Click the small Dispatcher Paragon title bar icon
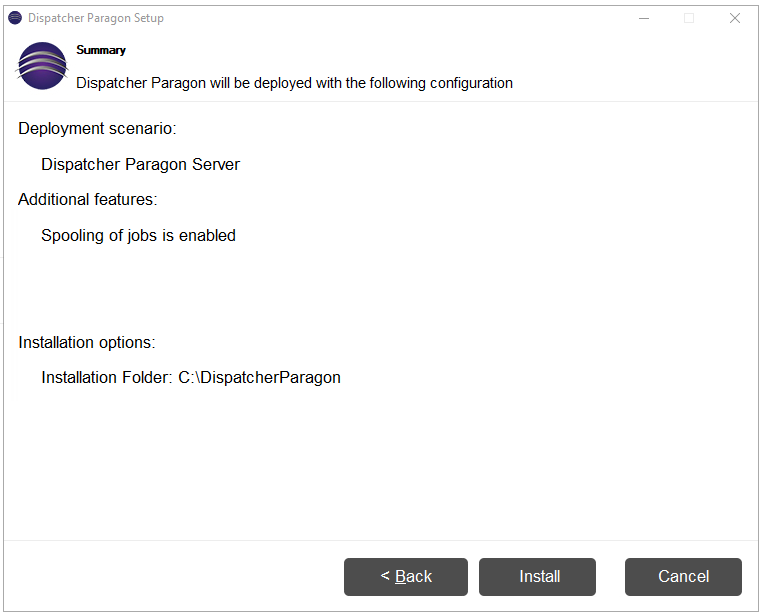This screenshot has height=614, width=762. (x=15, y=18)
